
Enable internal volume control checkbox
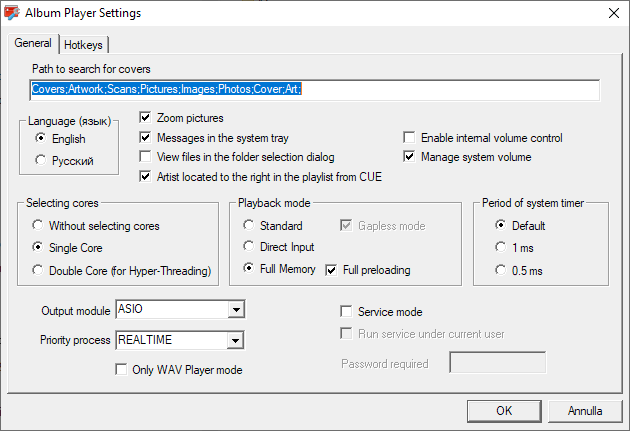click(x=409, y=137)
